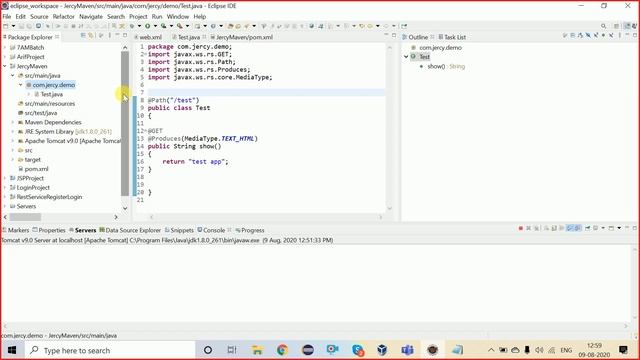
Task: Switch to the web.xml editor tab
Action: click(148, 37)
